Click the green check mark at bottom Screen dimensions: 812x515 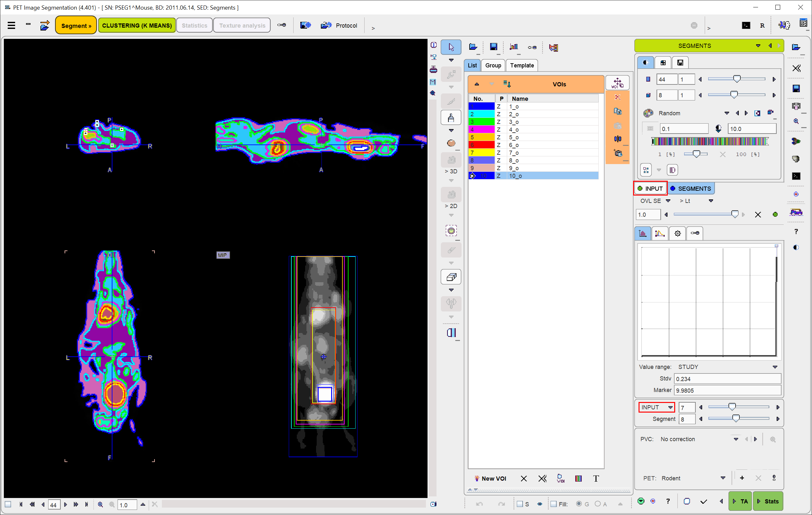click(703, 502)
